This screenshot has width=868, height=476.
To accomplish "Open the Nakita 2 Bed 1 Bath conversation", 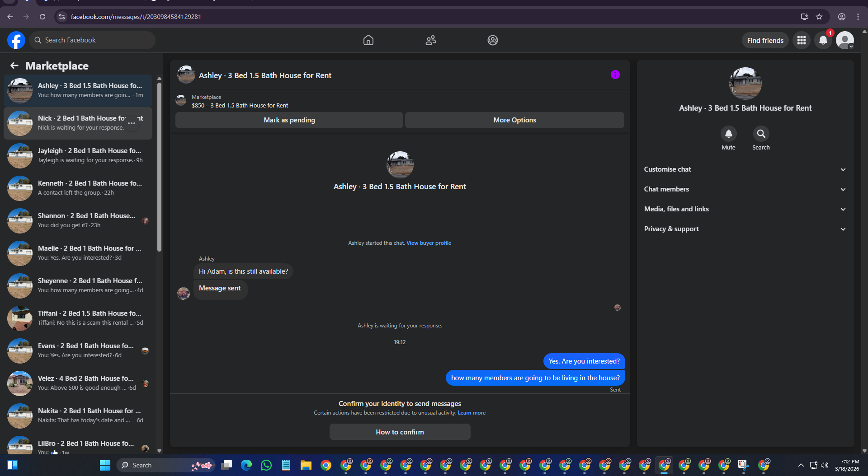I will 78,415.
